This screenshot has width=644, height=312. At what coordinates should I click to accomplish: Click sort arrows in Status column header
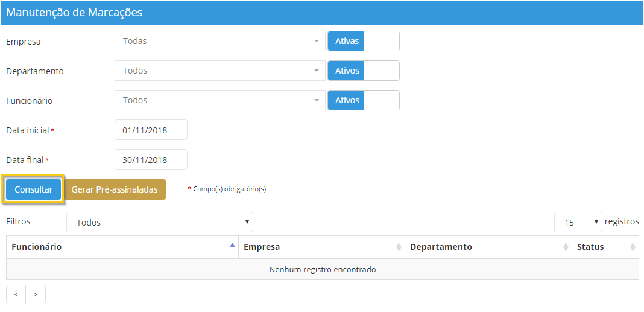(x=633, y=247)
